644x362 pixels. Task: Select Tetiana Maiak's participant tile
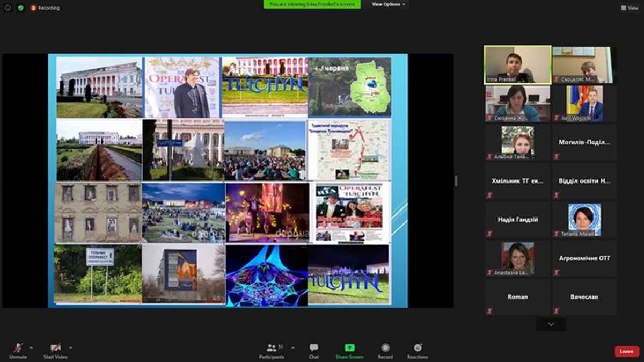point(584,220)
